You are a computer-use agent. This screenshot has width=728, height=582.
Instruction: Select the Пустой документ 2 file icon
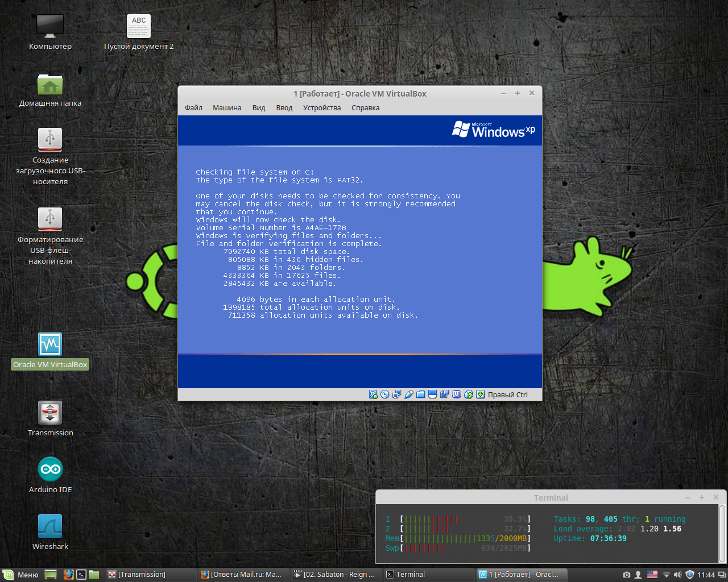tap(139, 33)
